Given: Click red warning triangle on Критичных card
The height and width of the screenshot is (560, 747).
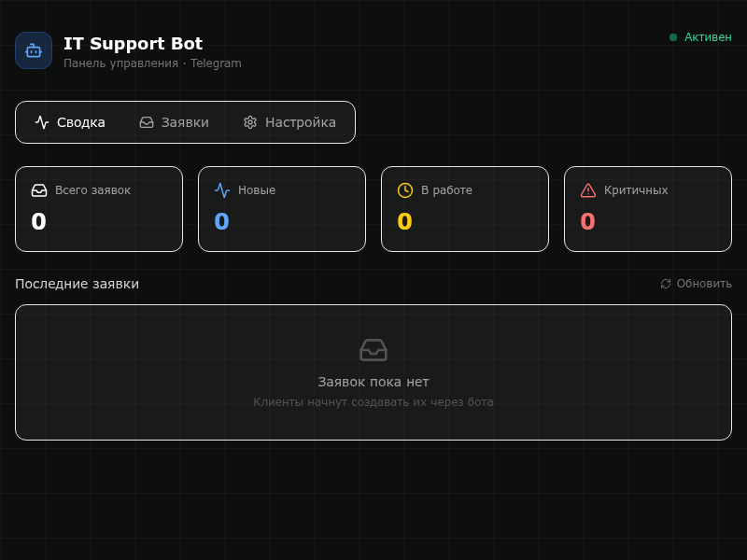Looking at the screenshot, I should (x=588, y=190).
